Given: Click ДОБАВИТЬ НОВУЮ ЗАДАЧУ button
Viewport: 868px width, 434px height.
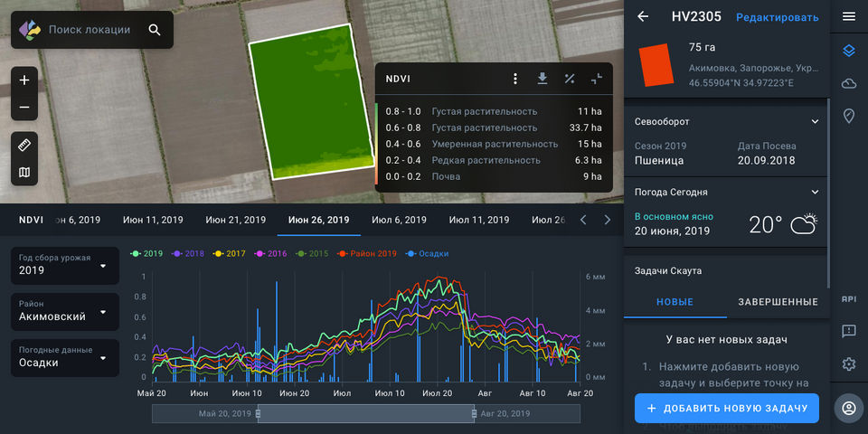Looking at the screenshot, I should pyautogui.click(x=727, y=409).
